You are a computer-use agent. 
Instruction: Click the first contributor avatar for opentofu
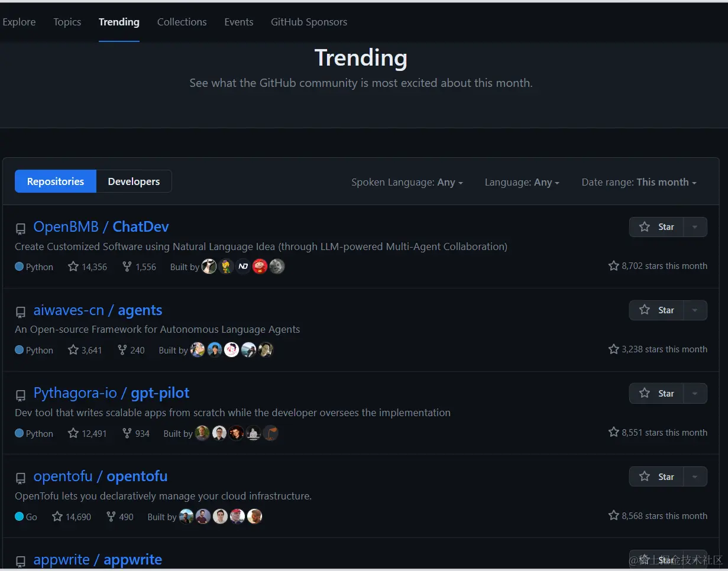186,517
